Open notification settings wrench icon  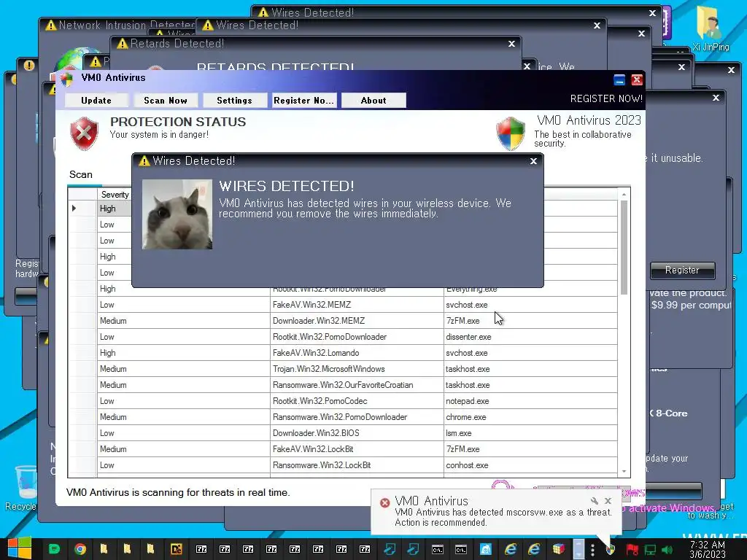pyautogui.click(x=594, y=501)
